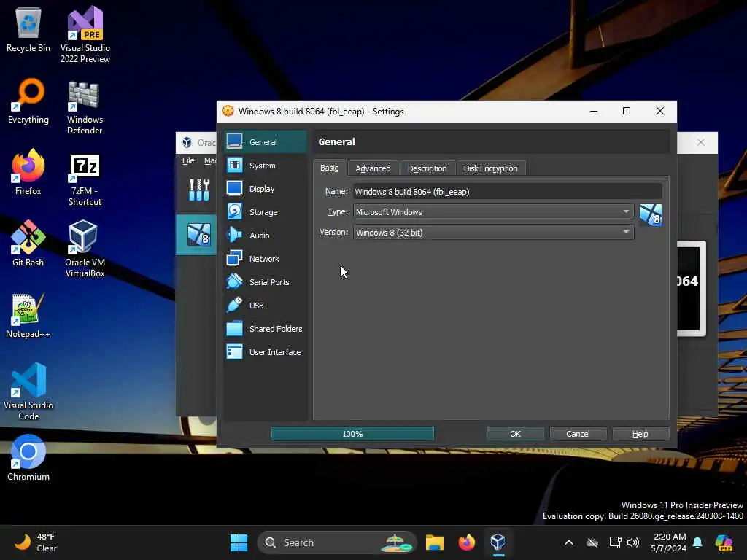Switch to the Advanced tab
This screenshot has height=560, width=747.
(x=373, y=168)
